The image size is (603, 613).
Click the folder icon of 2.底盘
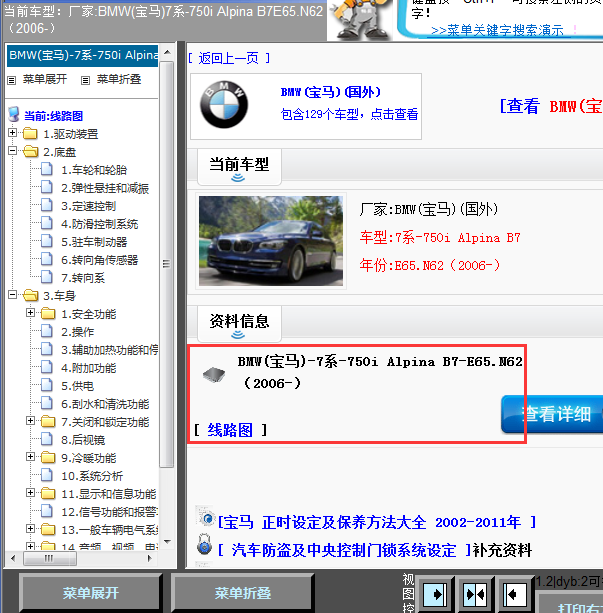coord(30,152)
